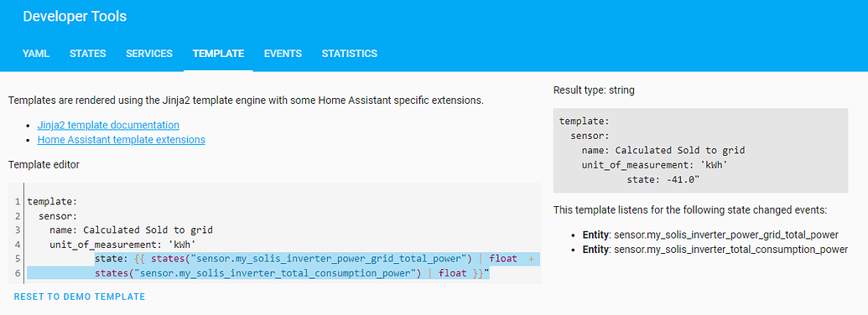
Task: Open Jinja2 template documentation link
Action: [108, 125]
